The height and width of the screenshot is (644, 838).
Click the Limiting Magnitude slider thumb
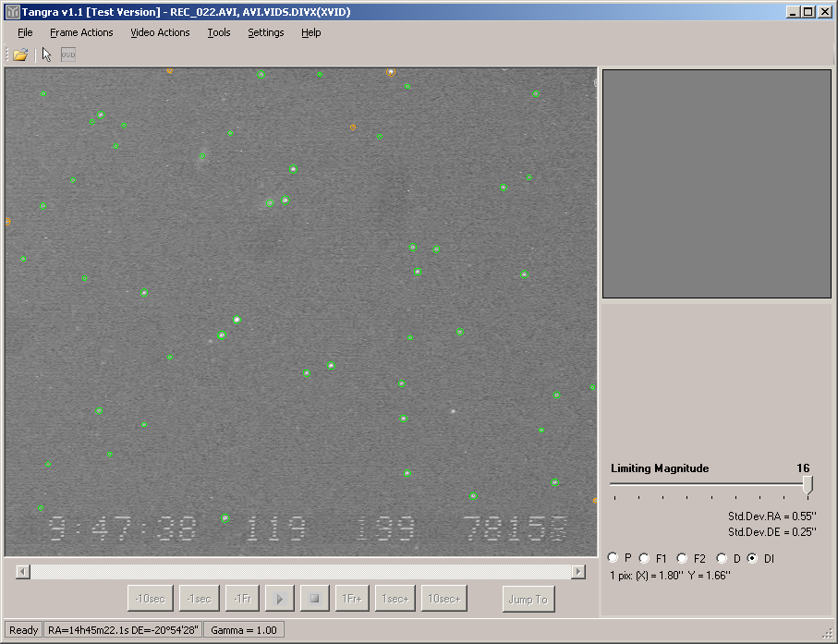tap(808, 485)
